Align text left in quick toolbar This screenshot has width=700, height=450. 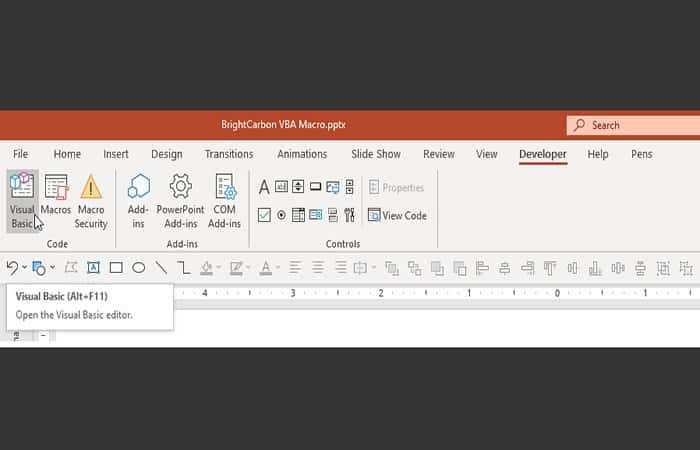(295, 268)
